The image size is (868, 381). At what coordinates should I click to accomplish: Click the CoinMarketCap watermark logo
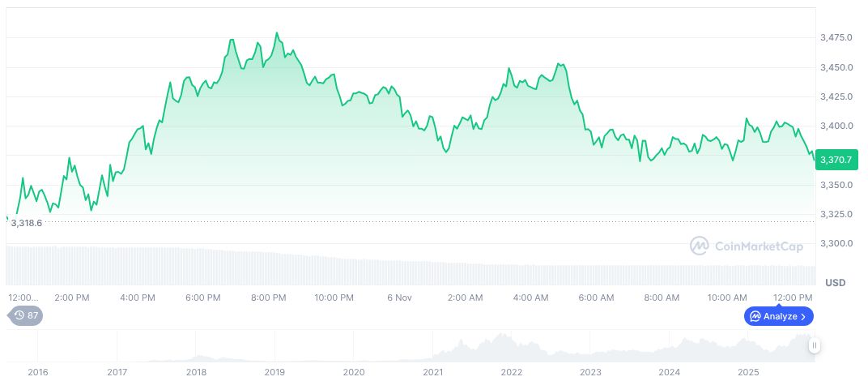[747, 245]
